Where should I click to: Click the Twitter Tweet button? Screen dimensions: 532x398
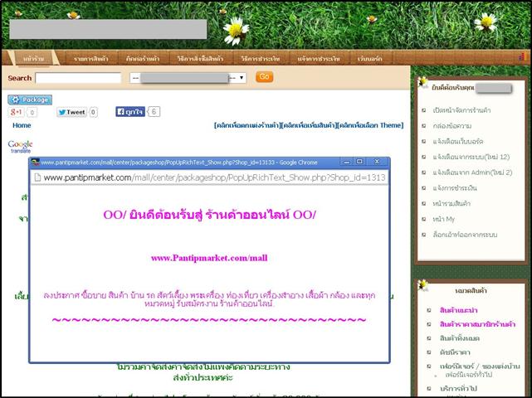click(71, 112)
